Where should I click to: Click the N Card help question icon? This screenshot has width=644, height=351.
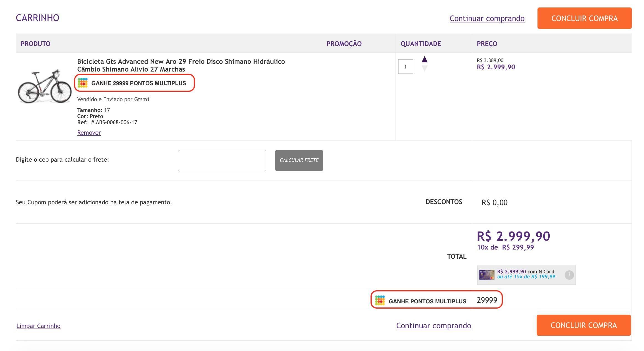tap(569, 275)
